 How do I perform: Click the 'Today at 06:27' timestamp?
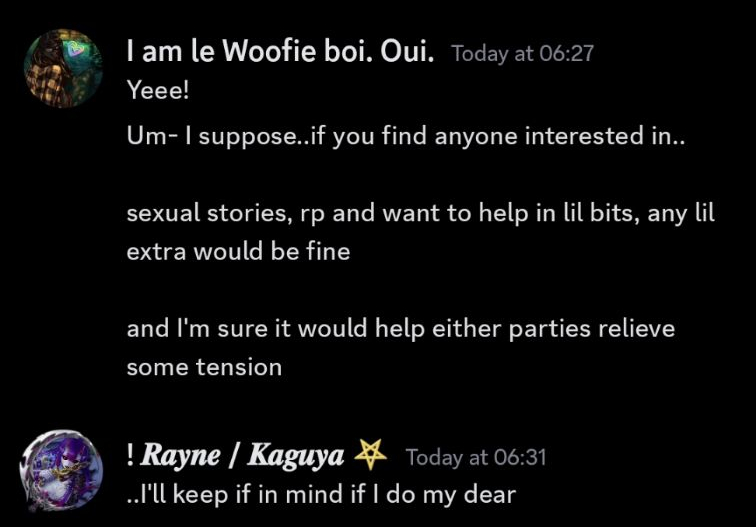523,54
